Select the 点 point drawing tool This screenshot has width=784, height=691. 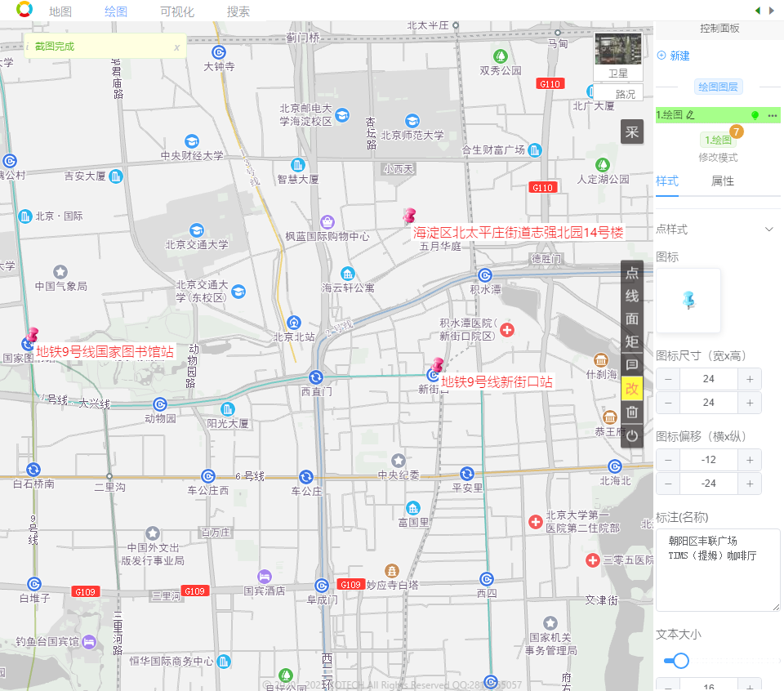pos(632,273)
